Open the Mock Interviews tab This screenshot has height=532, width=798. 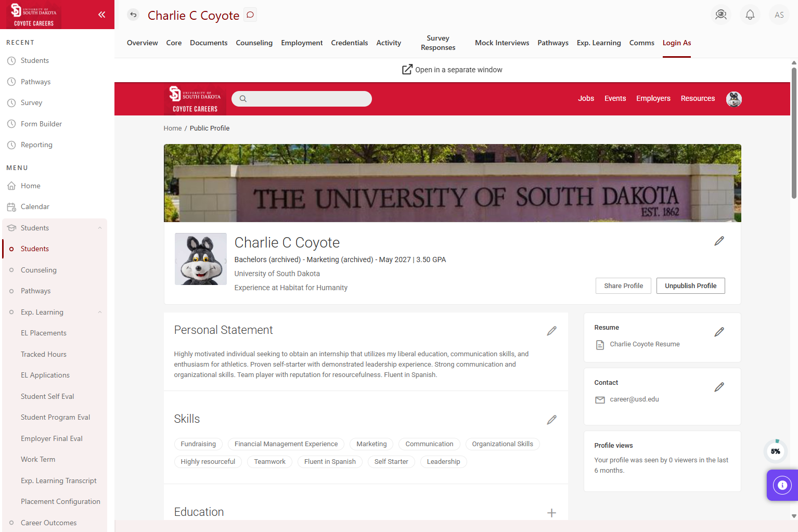(502, 43)
